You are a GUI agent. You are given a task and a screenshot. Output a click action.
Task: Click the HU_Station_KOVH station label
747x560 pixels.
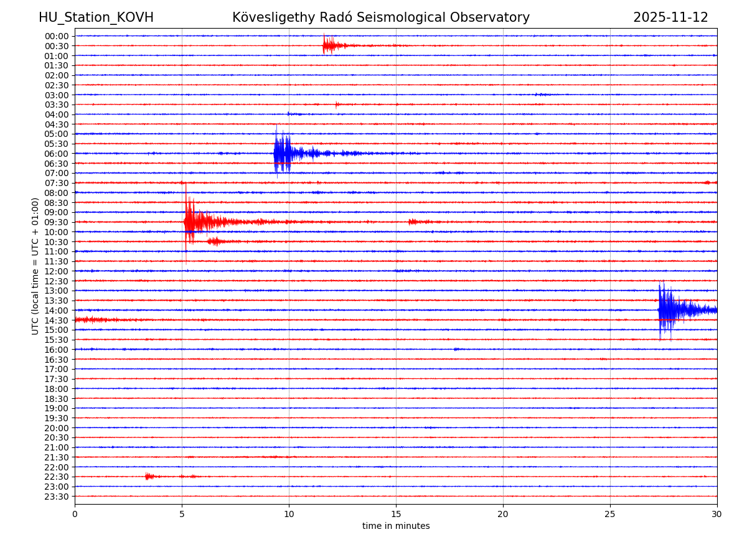click(96, 17)
